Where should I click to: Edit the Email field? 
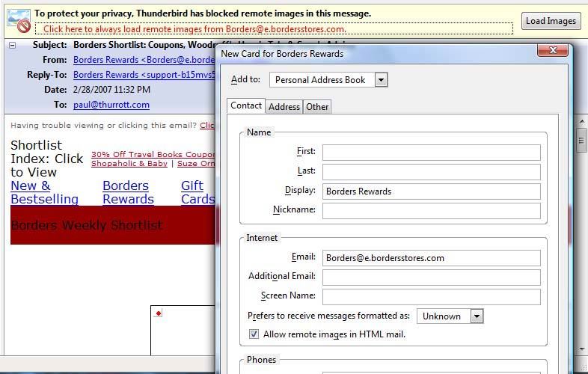click(x=431, y=258)
